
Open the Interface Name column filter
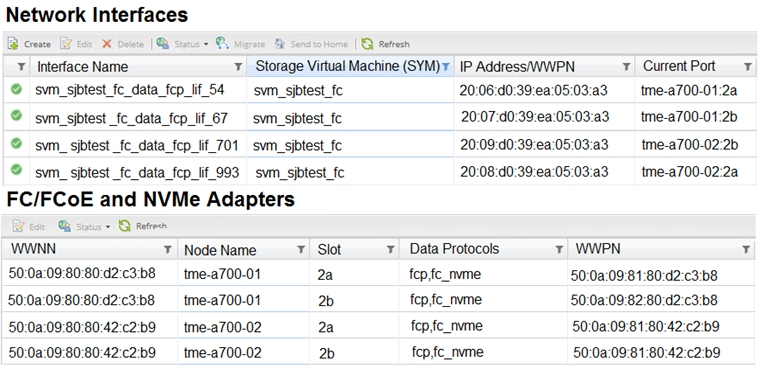tap(238, 66)
